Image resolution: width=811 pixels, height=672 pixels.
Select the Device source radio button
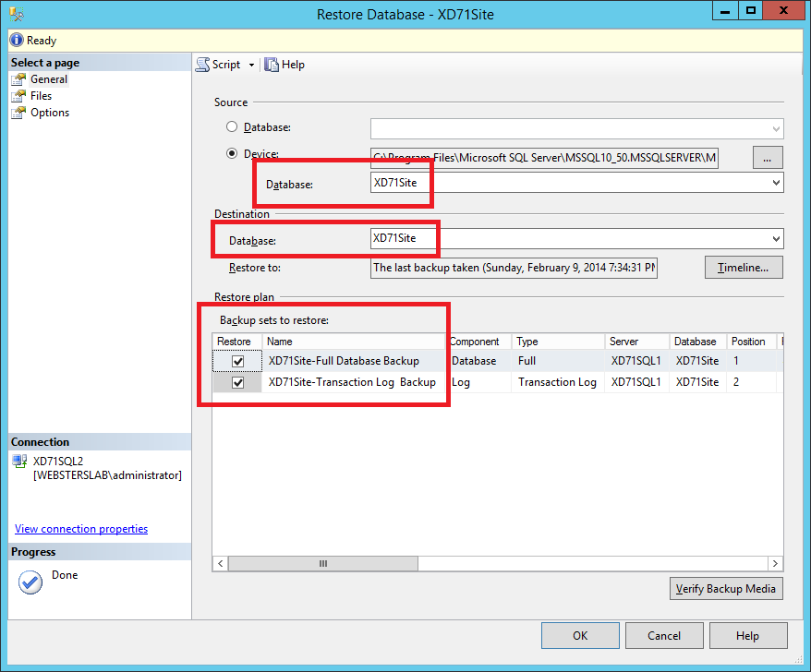[231, 153]
